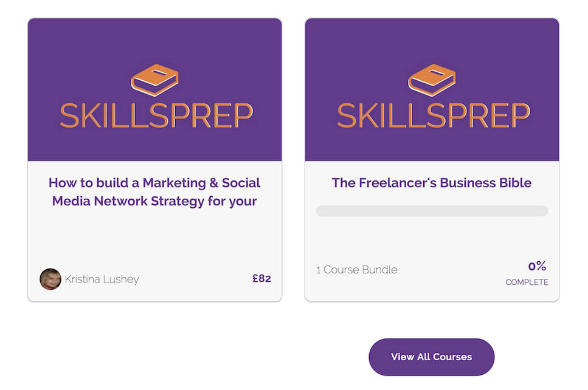The width and height of the screenshot is (588, 390).
Task: Click the purple banner of the Marketing course card
Action: 154,88
